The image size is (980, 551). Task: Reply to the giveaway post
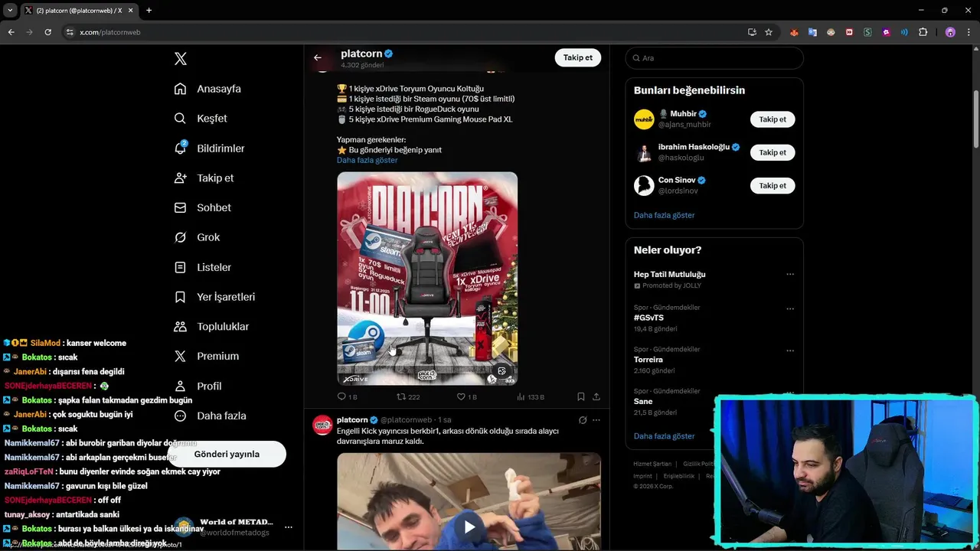(347, 396)
